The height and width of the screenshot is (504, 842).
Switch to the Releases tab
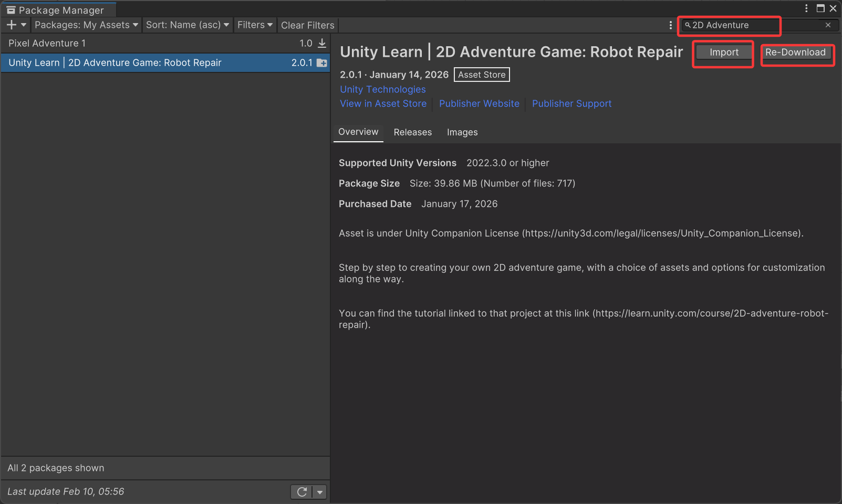[413, 132]
